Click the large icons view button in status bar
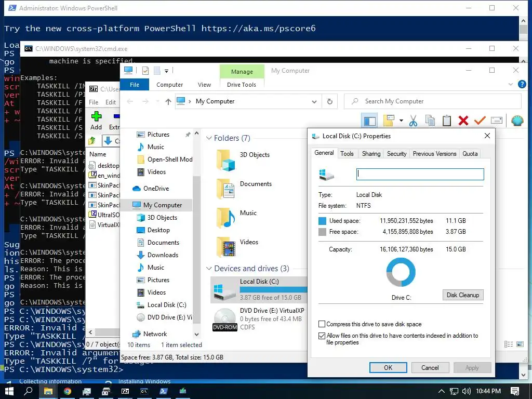Viewport: 532px width, 399px height. tap(520, 344)
